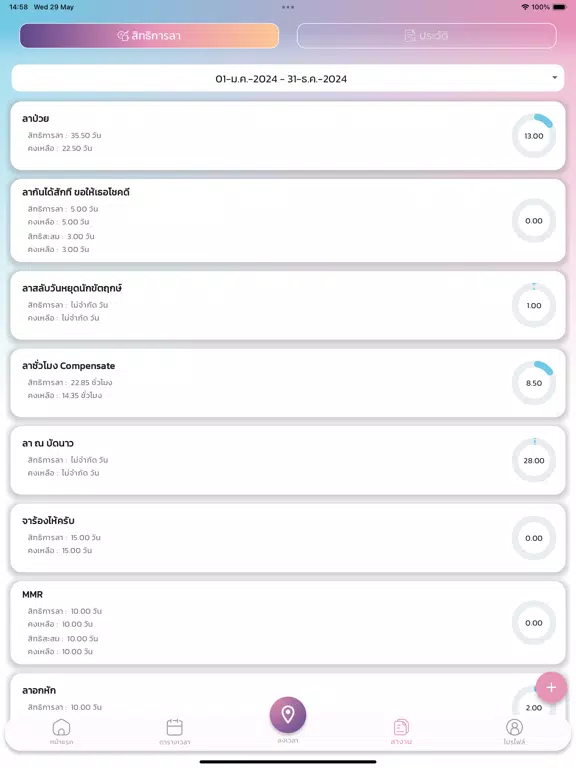Select the leave document icon in bottom bar

click(401, 727)
